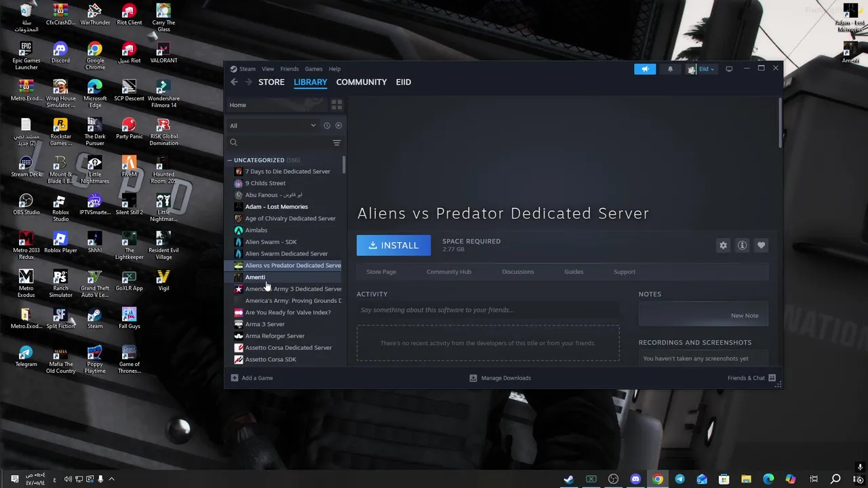Click the library search field
The height and width of the screenshot is (488, 868).
[279, 142]
